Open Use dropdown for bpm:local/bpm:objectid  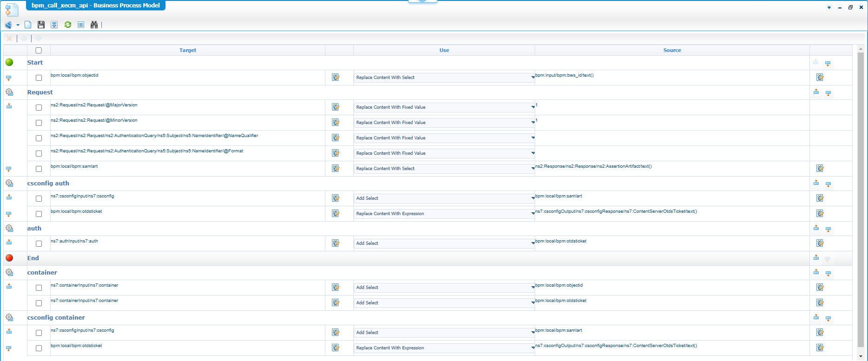click(532, 78)
